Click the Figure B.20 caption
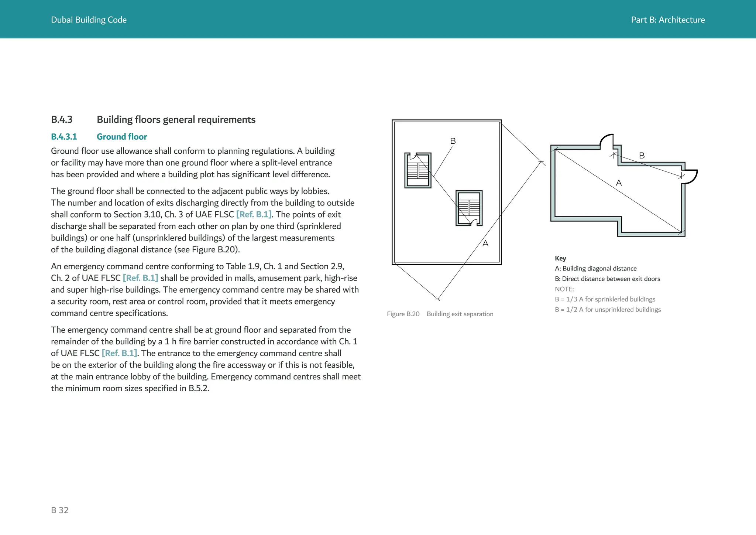Image resolution: width=756 pixels, height=535 pixels. (440, 314)
